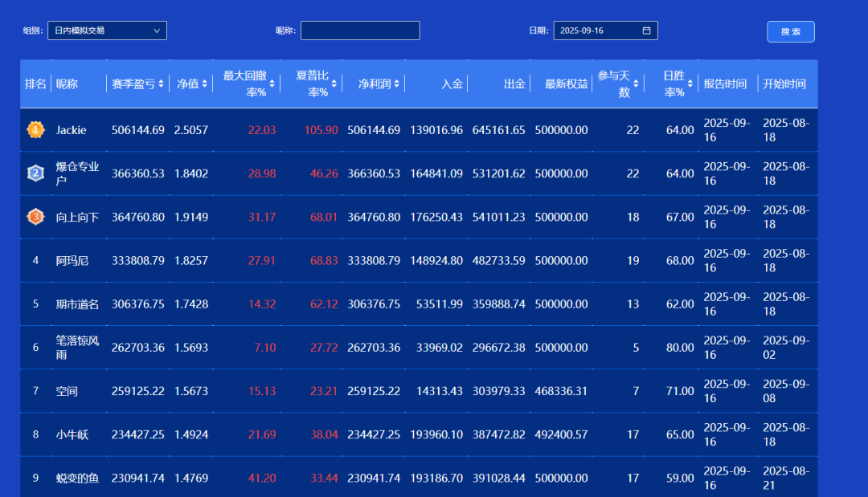Image resolution: width=868 pixels, height=497 pixels.
Task: Open the 组别 dropdown 日内模拟交易
Action: click(x=108, y=31)
